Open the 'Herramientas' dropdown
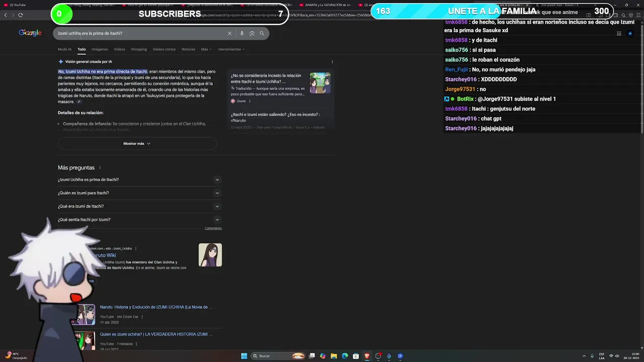 [232, 49]
